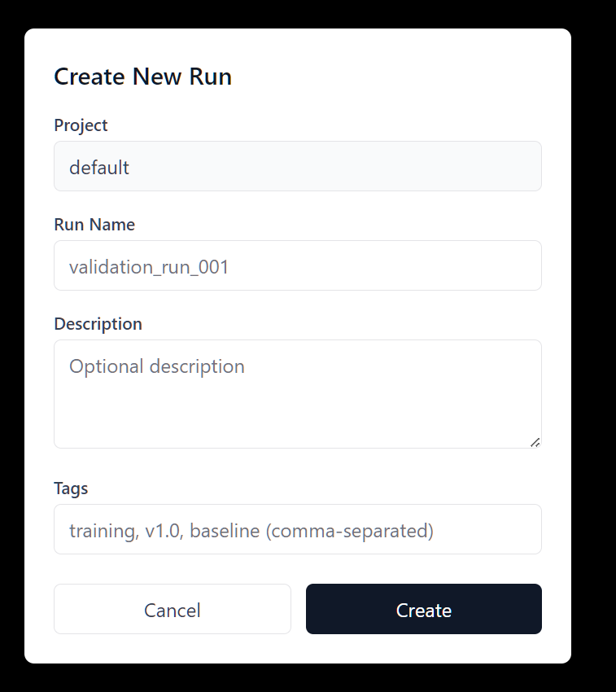The image size is (616, 692).
Task: Open the Project selector showing default
Action: pos(297,166)
